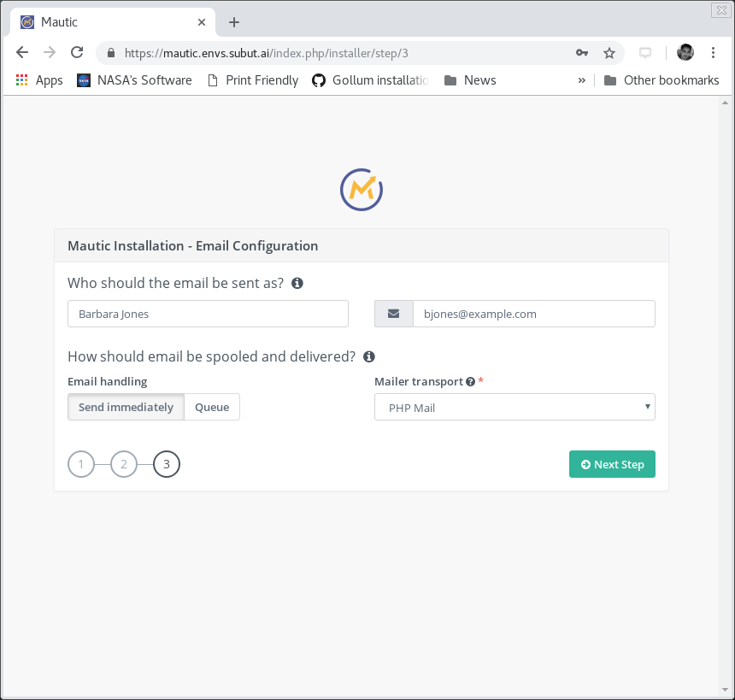Open NASA's Software bookmark
Viewport: 735px width, 700px height.
(x=134, y=80)
